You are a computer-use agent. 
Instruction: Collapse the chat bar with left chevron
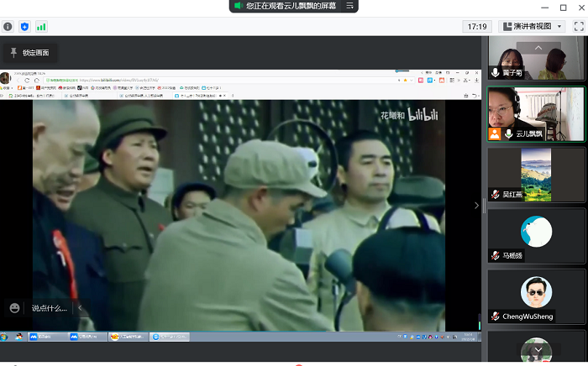(x=80, y=308)
